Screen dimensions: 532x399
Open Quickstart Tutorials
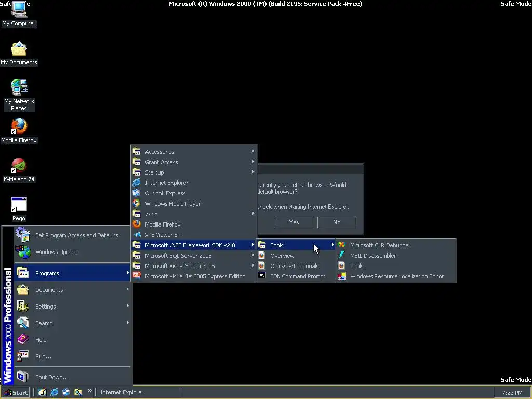point(296,266)
